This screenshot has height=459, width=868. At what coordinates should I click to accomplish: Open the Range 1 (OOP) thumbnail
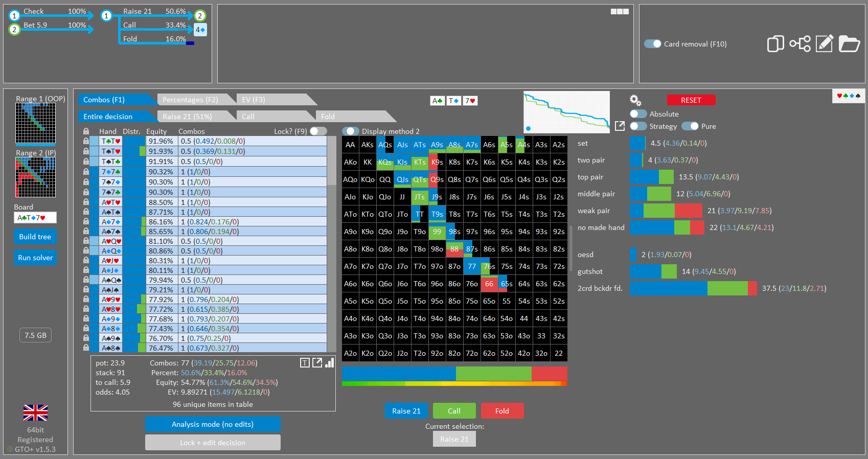[x=35, y=123]
